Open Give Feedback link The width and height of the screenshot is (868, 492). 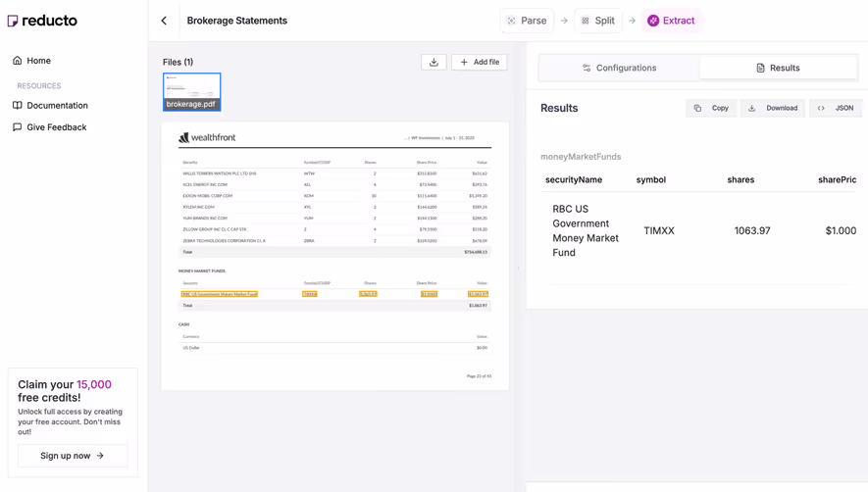click(50, 127)
